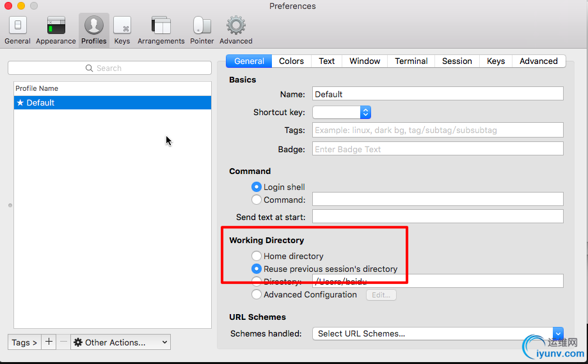
Task: Click the Tags input field
Action: point(438,130)
